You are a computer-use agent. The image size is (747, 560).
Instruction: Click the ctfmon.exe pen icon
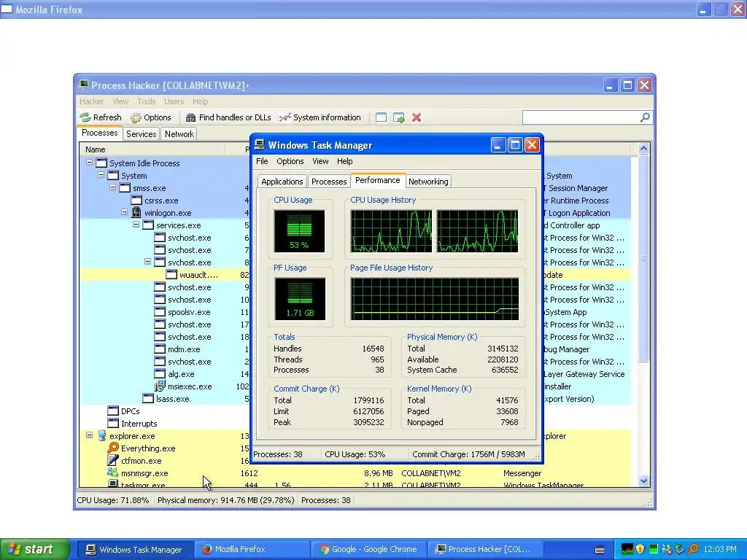pyautogui.click(x=113, y=461)
